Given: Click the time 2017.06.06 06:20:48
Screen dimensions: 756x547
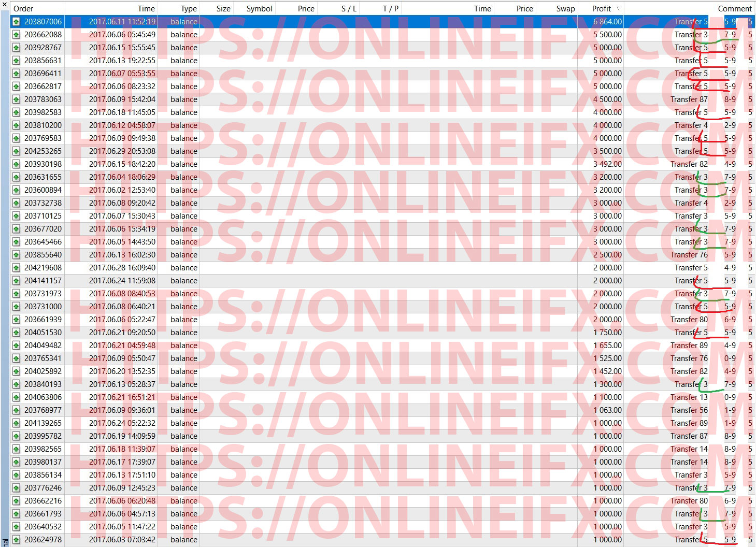Looking at the screenshot, I should click(122, 501).
